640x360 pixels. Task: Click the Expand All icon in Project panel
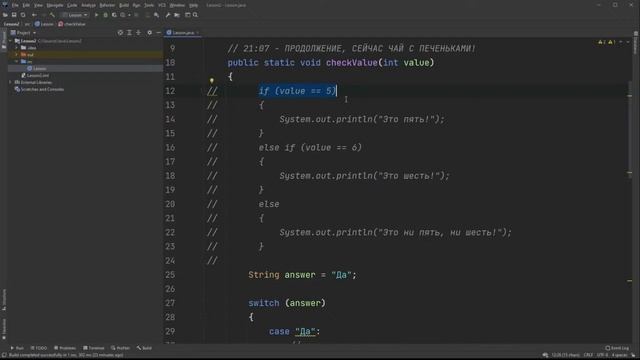pyautogui.click(x=129, y=33)
